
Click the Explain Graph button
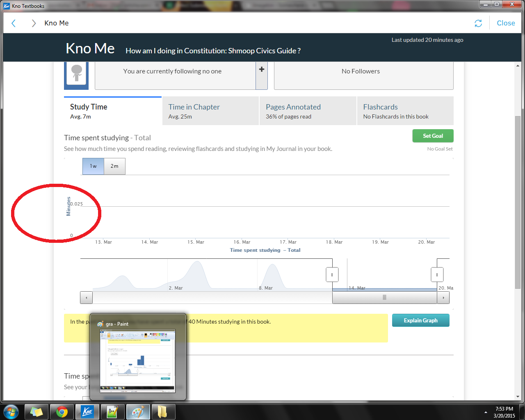pos(420,320)
